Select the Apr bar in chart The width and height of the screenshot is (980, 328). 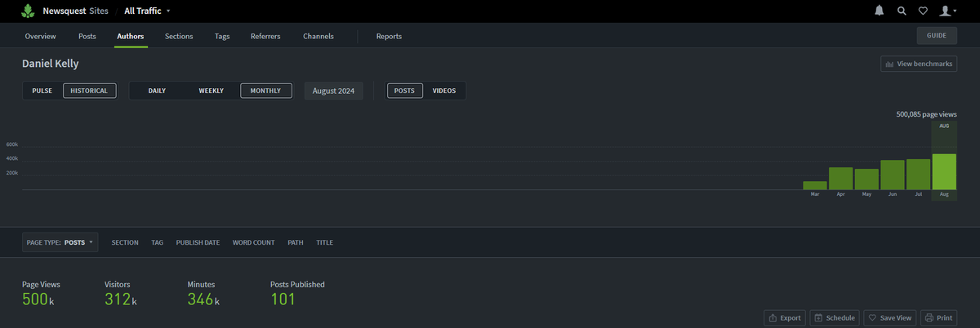[x=840, y=179]
